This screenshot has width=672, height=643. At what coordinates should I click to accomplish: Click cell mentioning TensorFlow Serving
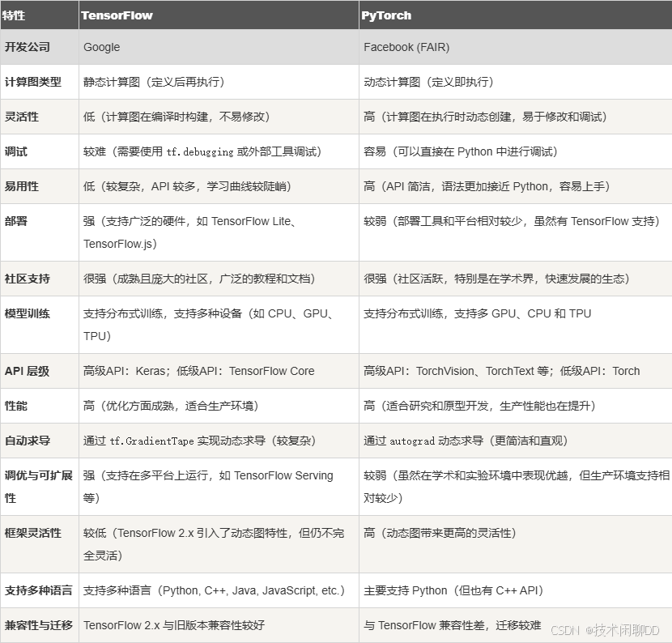(x=219, y=487)
